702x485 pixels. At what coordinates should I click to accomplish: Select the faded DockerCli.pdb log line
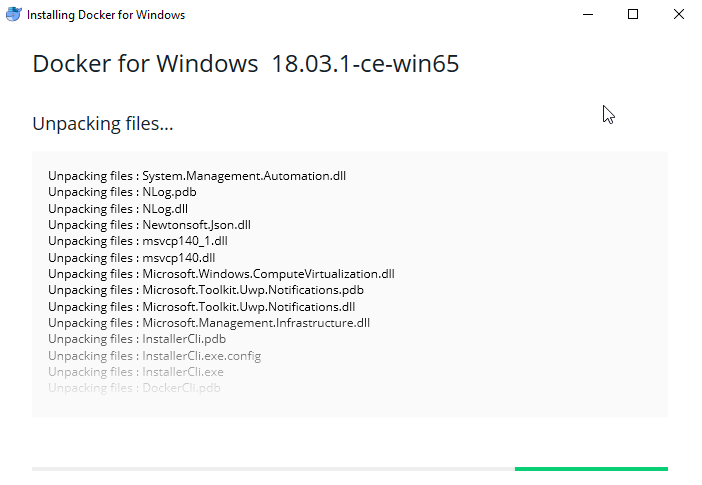(134, 388)
